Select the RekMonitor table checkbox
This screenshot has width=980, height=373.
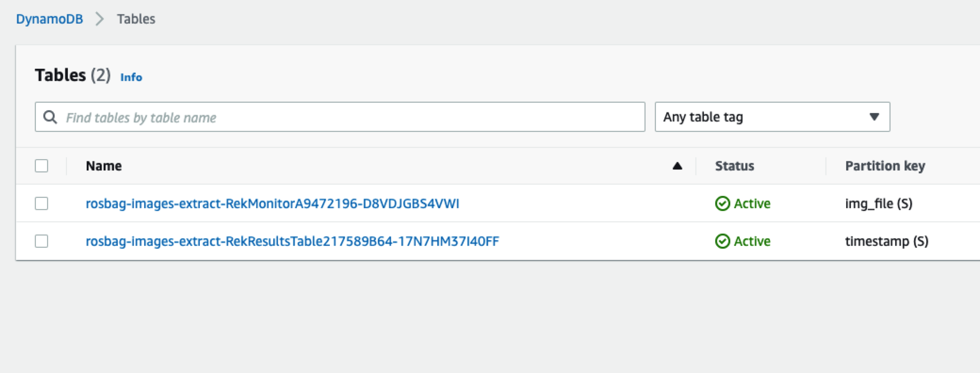point(41,203)
